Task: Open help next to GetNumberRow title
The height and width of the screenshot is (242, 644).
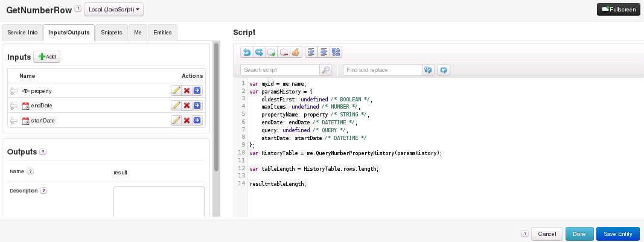Action: click(x=78, y=8)
